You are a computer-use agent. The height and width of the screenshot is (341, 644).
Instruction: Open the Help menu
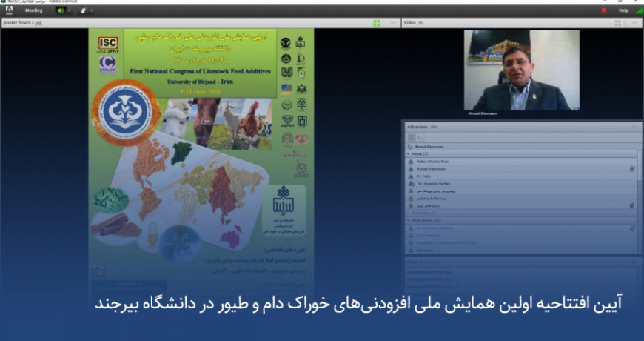tap(623, 10)
